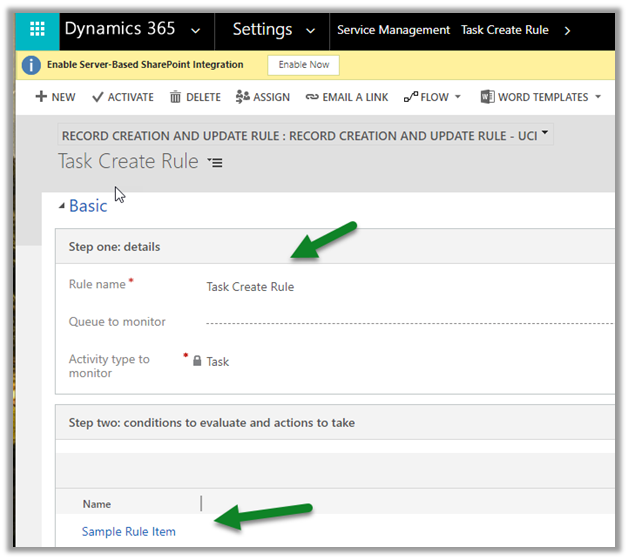Open the WORD TEMPLATES dropdown
The width and height of the screenshot is (628, 560).
pyautogui.click(x=541, y=97)
